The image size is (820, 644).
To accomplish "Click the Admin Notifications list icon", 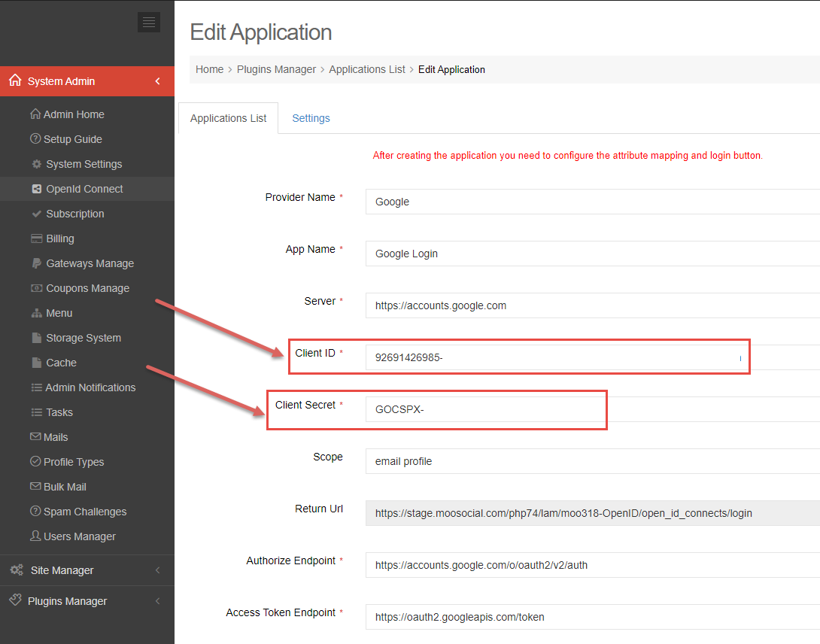I will [x=37, y=387].
